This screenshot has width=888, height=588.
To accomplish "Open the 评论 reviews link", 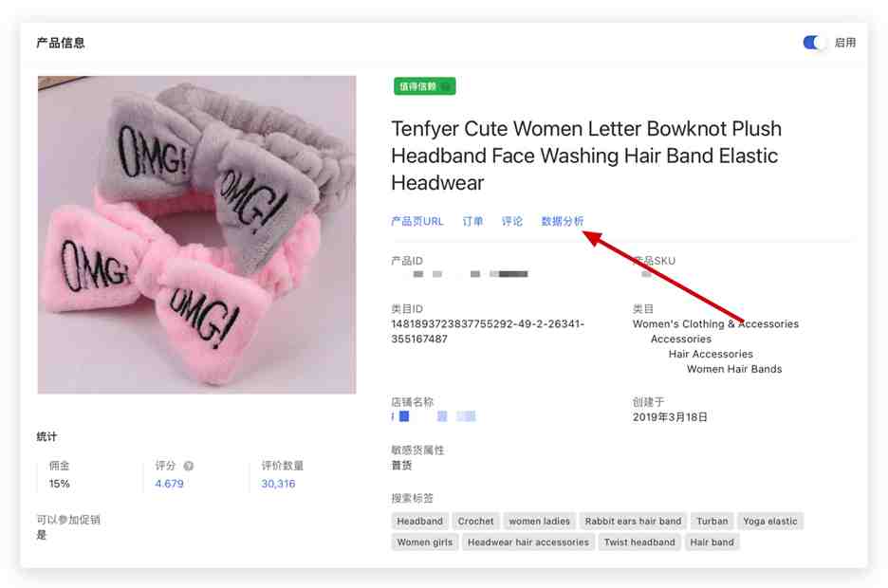I will (x=512, y=221).
